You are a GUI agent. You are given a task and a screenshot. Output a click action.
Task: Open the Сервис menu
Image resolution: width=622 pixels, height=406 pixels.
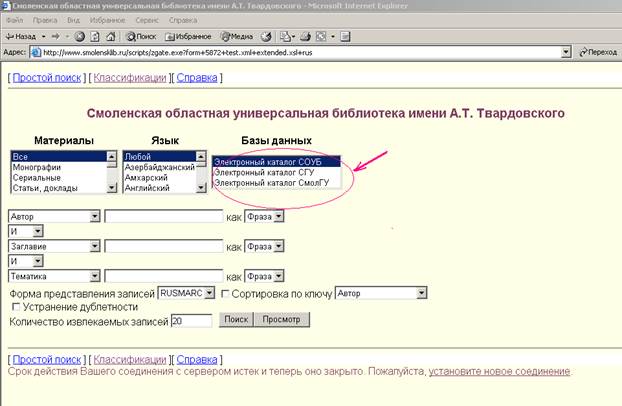147,20
